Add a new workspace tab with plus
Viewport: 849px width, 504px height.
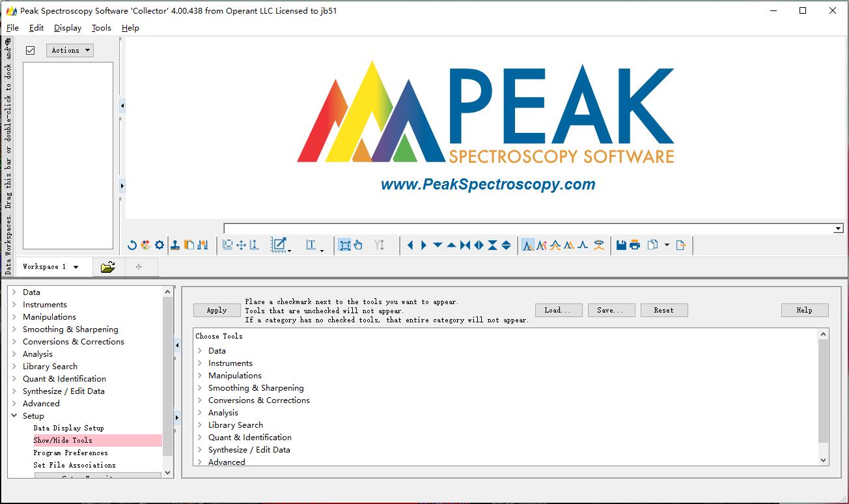point(139,267)
